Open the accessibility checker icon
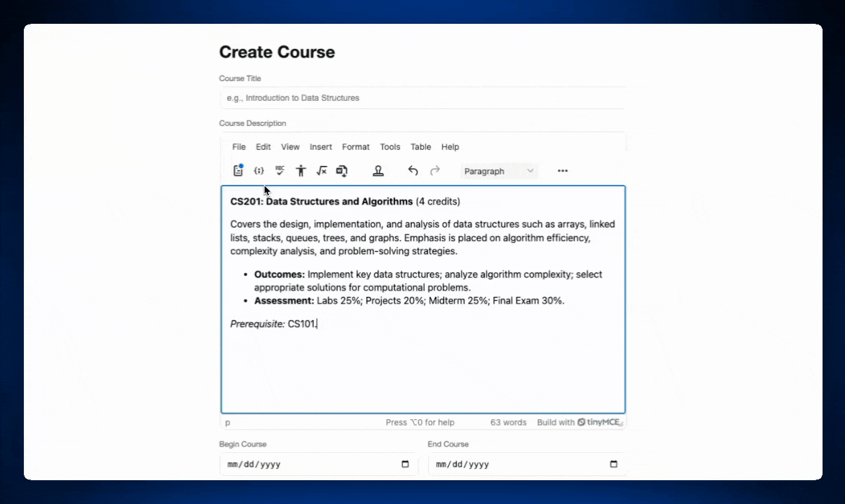The width and height of the screenshot is (845, 504). coord(301,171)
